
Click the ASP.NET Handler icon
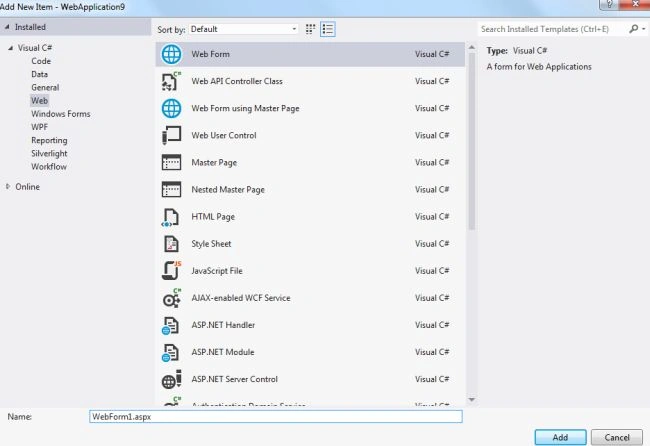click(x=170, y=325)
